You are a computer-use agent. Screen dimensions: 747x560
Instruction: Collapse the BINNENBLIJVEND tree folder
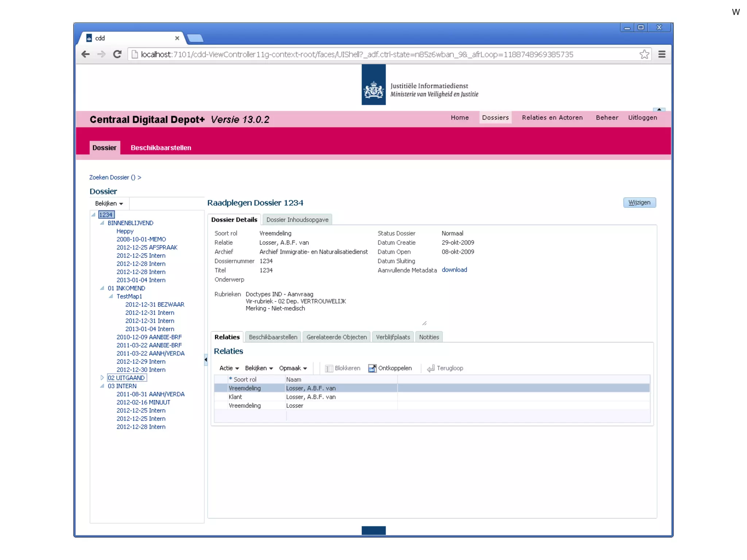coord(102,223)
